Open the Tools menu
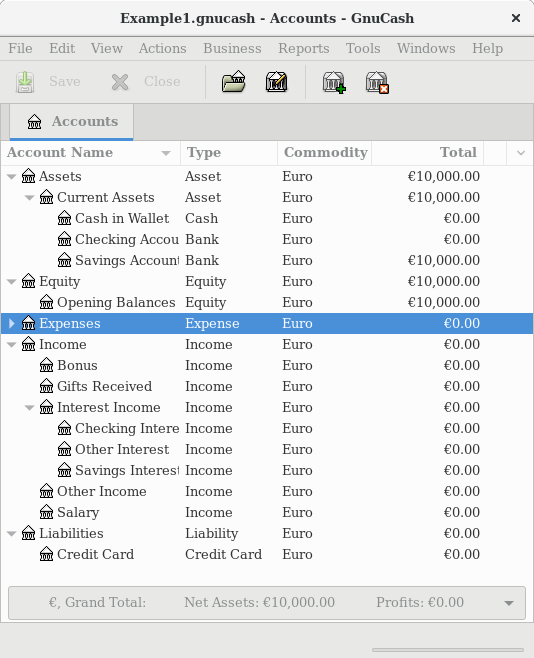 click(x=363, y=48)
